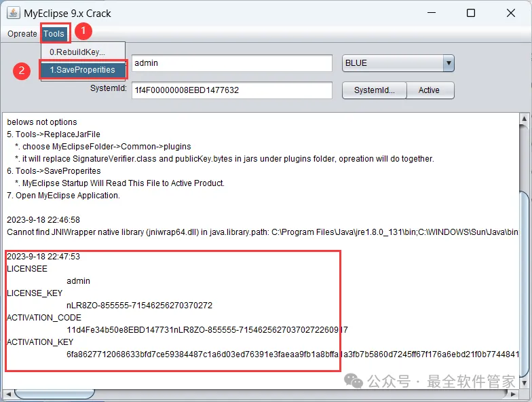
Task: Click the 'admin' value under LICENSEE
Action: click(x=79, y=281)
